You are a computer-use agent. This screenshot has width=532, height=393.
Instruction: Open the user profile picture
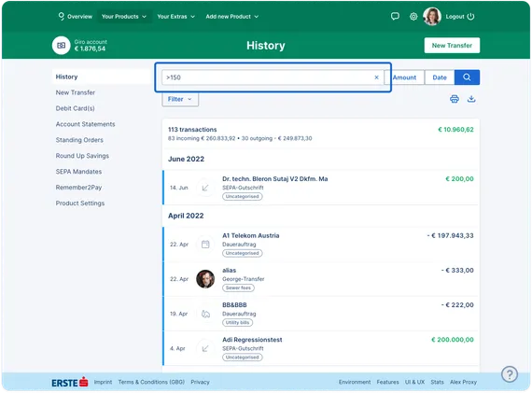pyautogui.click(x=431, y=16)
